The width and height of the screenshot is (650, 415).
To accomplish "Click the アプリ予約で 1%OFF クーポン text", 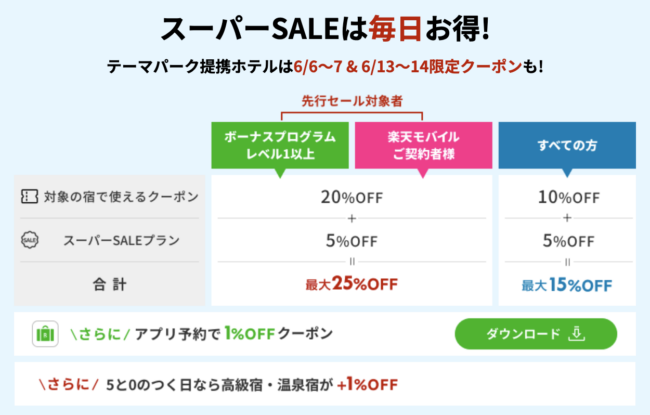I will coord(234,334).
